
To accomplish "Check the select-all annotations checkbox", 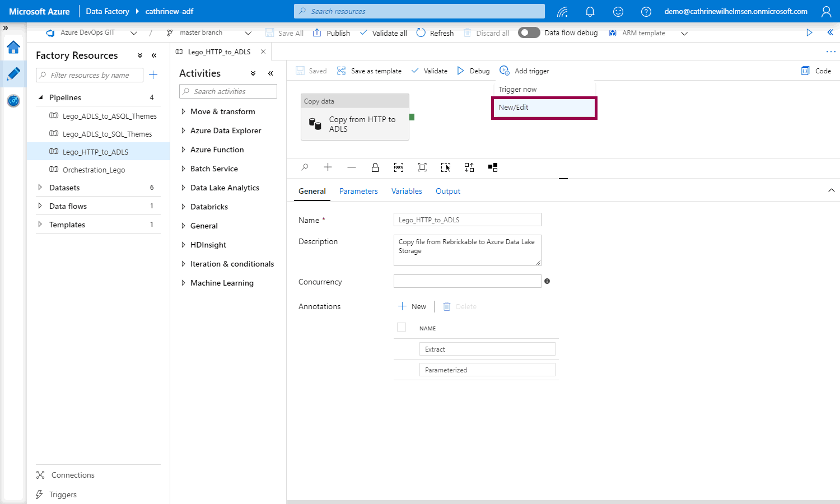I will click(x=402, y=328).
